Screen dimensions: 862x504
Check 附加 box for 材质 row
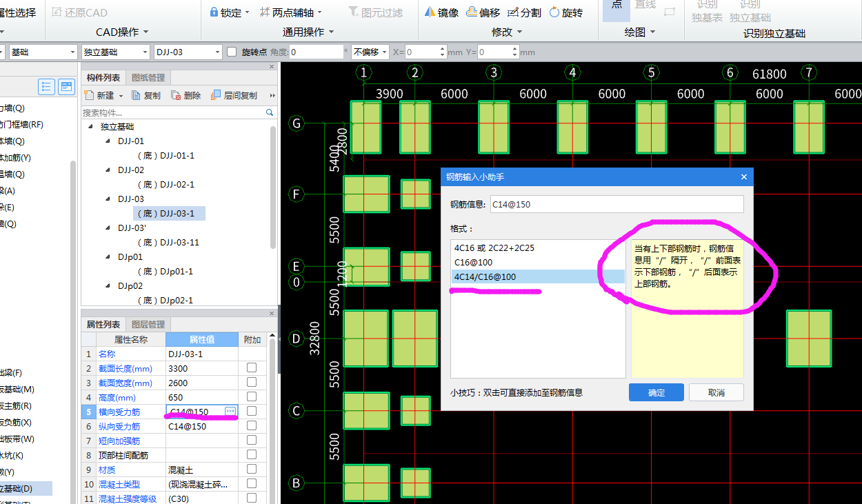point(252,469)
